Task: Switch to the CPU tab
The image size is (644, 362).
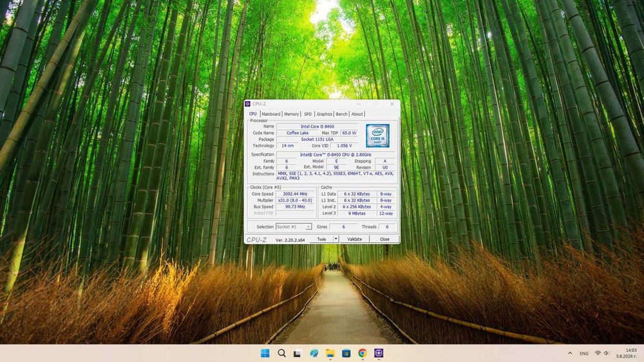Action: pyautogui.click(x=253, y=114)
